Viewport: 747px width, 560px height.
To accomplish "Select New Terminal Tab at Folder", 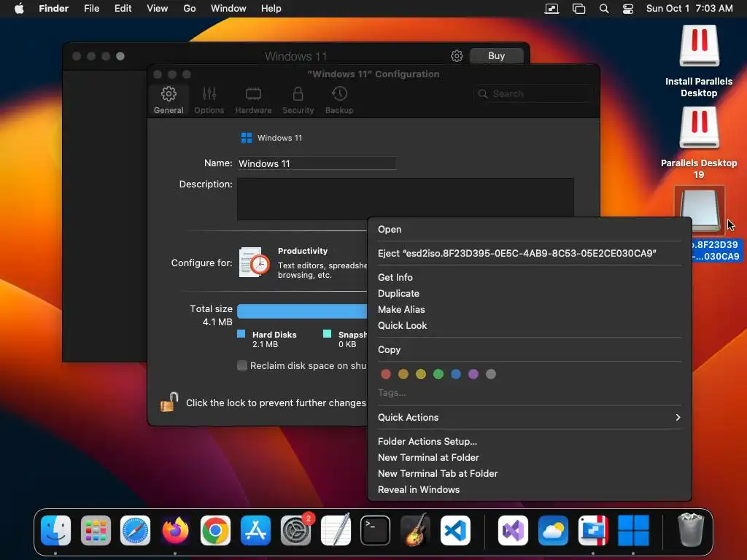I will click(530, 474).
